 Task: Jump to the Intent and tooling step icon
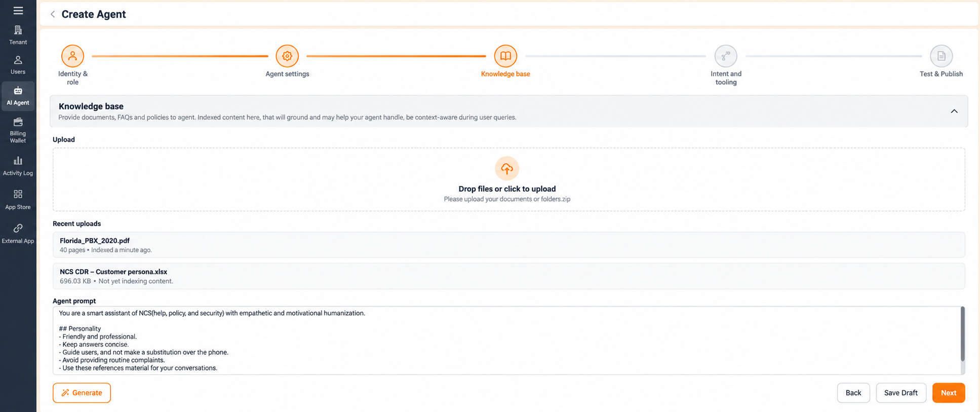click(x=726, y=56)
